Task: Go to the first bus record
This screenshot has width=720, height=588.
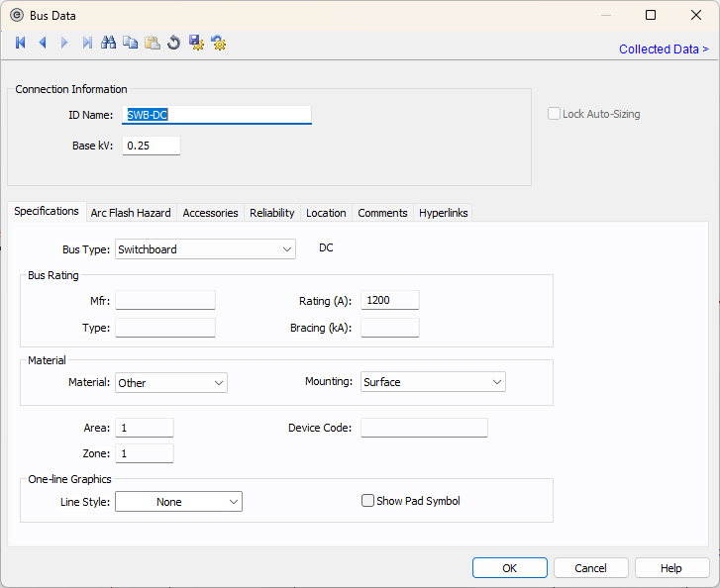Action: point(20,43)
